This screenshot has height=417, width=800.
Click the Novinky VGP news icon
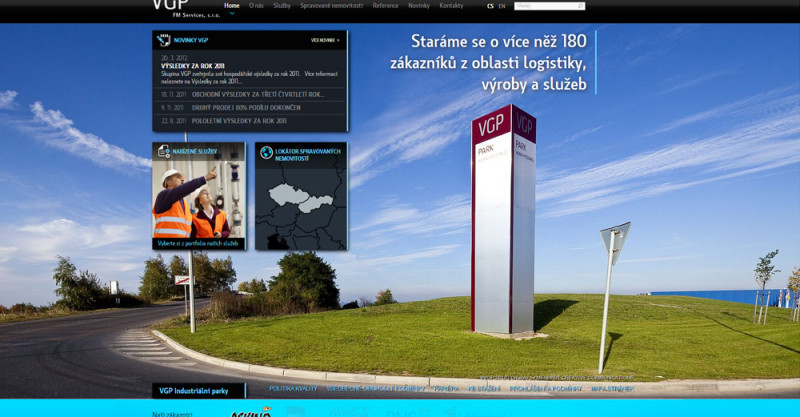164,40
